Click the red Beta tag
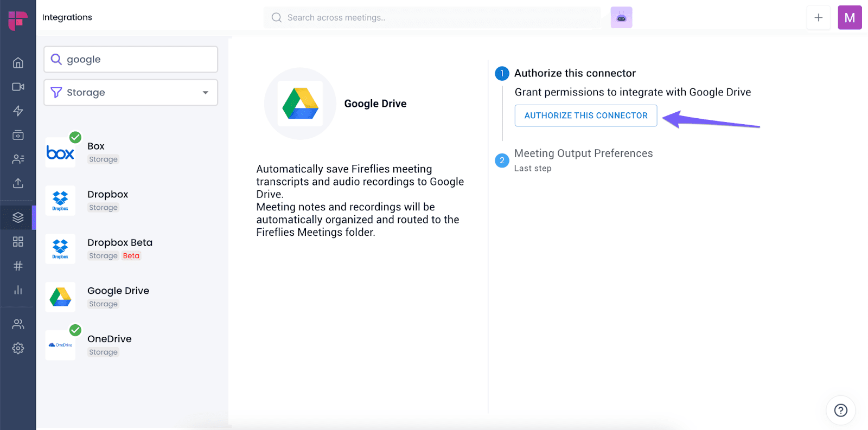The image size is (868, 430). coord(131,256)
